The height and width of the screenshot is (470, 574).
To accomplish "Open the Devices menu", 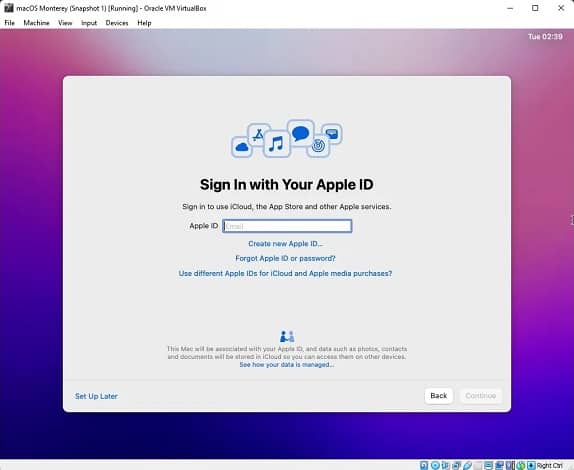I will click(117, 23).
